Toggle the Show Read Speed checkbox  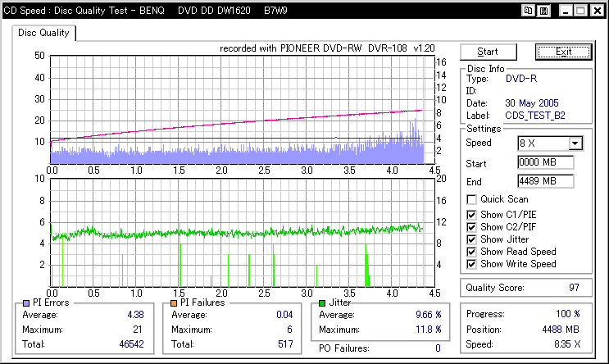point(471,252)
